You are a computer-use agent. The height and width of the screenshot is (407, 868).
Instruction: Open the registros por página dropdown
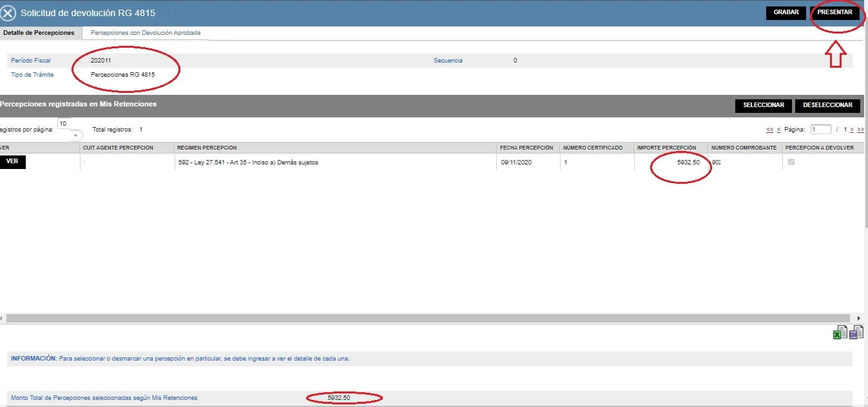pos(76,136)
